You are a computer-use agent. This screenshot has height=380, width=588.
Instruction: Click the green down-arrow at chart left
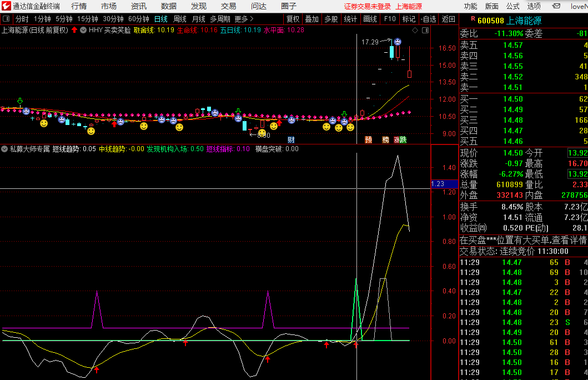[20, 101]
